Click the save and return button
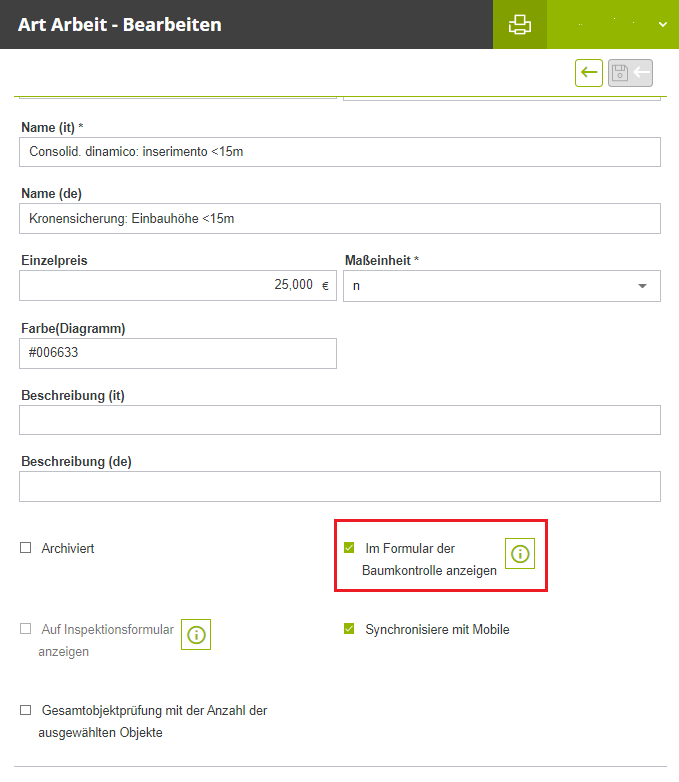 [631, 72]
